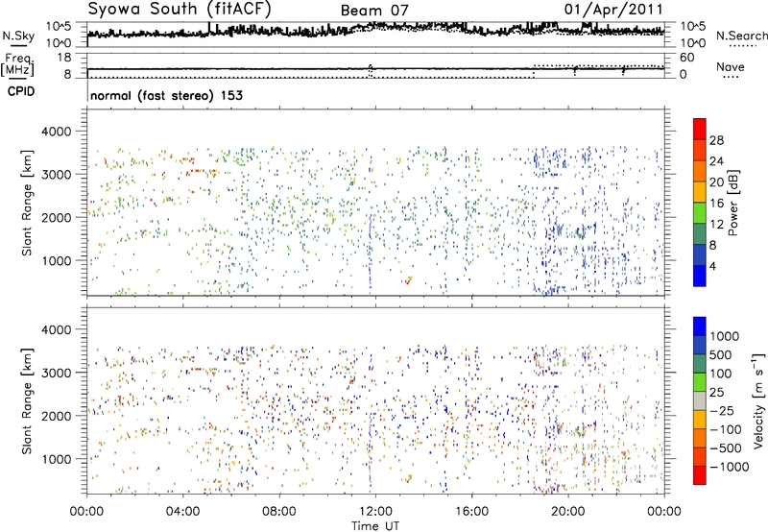The width and height of the screenshot is (768, 532).
Task: Click the "4" power colorbar label
Action: [712, 266]
